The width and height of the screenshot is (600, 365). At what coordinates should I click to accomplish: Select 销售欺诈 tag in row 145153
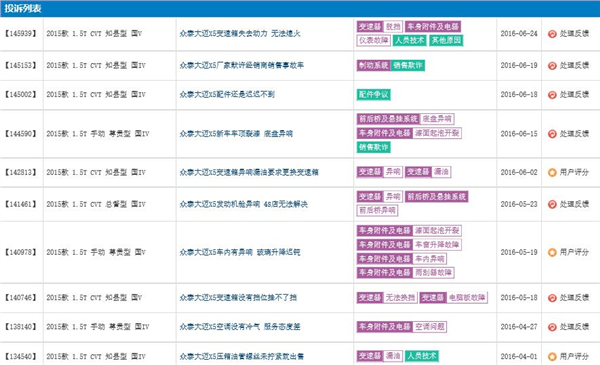tap(408, 65)
